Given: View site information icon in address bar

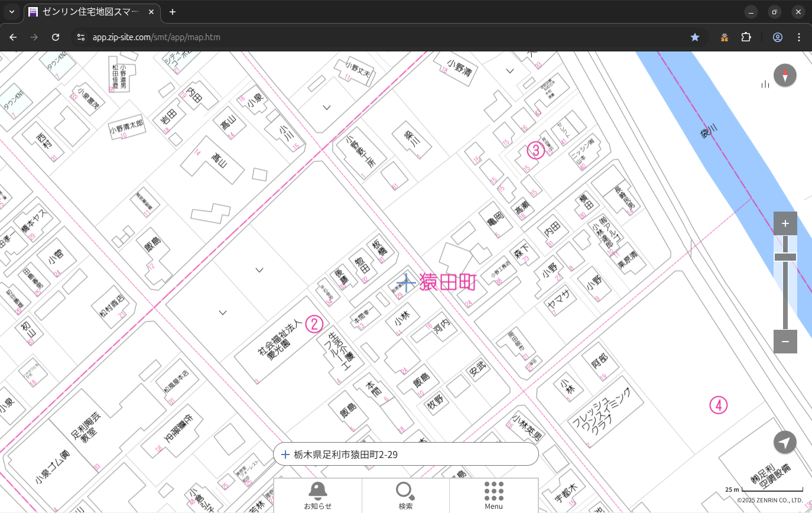Looking at the screenshot, I should [81, 37].
